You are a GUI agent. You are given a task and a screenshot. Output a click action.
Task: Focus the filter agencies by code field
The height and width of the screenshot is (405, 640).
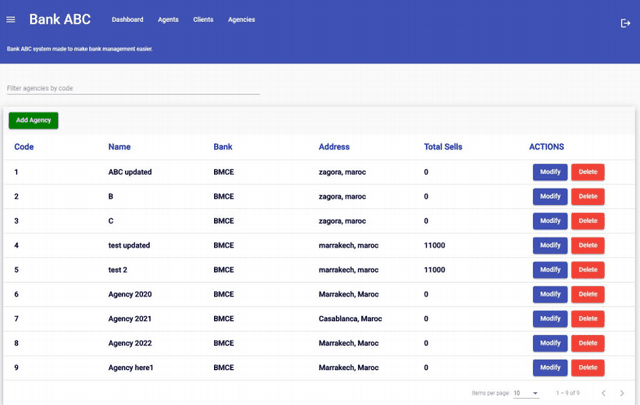[x=133, y=88]
